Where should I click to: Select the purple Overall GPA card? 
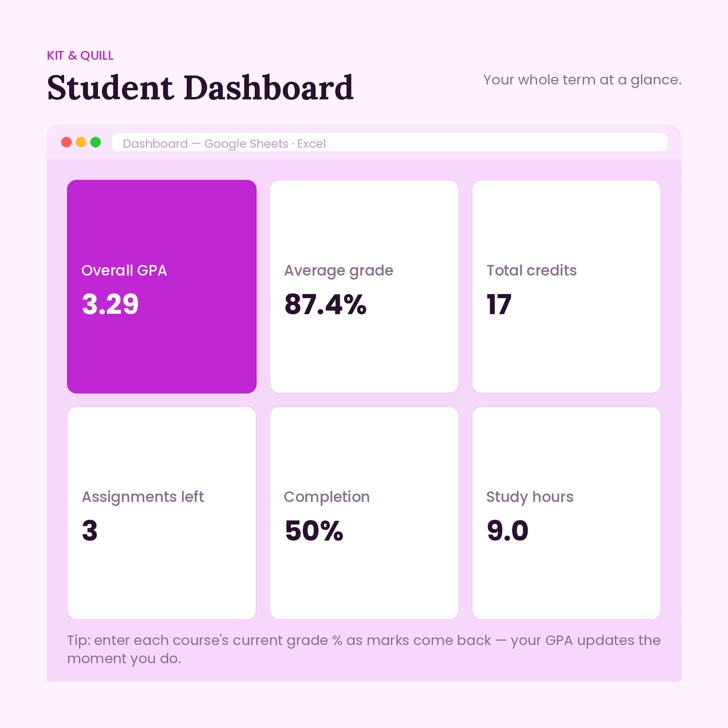tap(162, 286)
